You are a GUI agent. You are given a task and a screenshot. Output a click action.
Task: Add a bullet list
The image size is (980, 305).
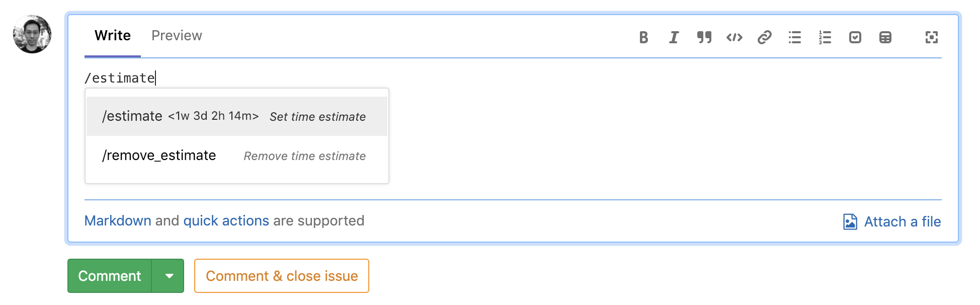pos(794,37)
